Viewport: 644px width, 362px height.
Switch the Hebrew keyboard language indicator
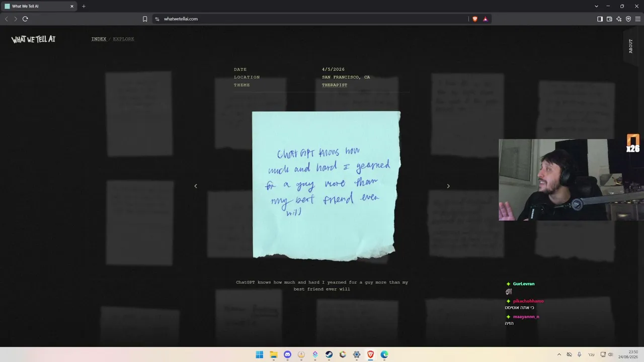[591, 354]
